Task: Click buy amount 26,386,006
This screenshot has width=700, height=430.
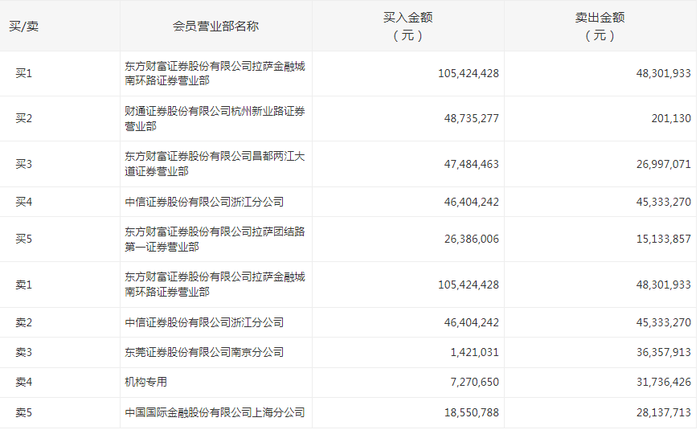Action: pyautogui.click(x=471, y=239)
